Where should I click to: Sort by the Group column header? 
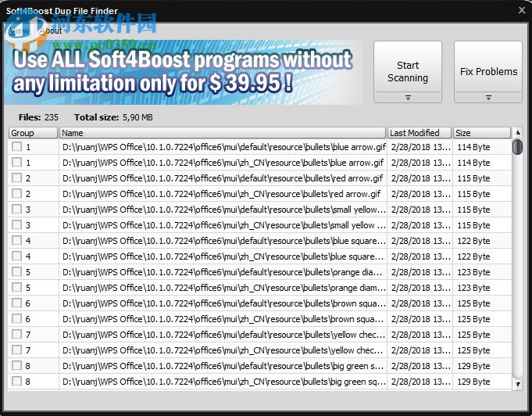(33, 133)
